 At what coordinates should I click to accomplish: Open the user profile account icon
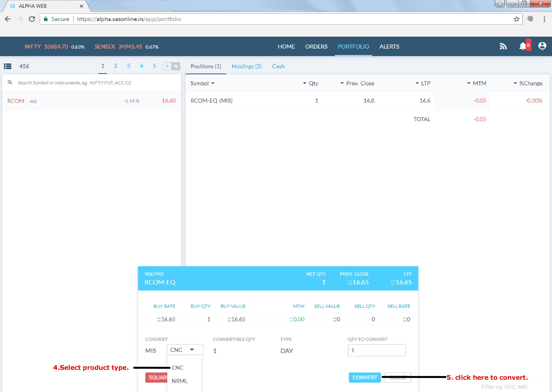[x=542, y=46]
